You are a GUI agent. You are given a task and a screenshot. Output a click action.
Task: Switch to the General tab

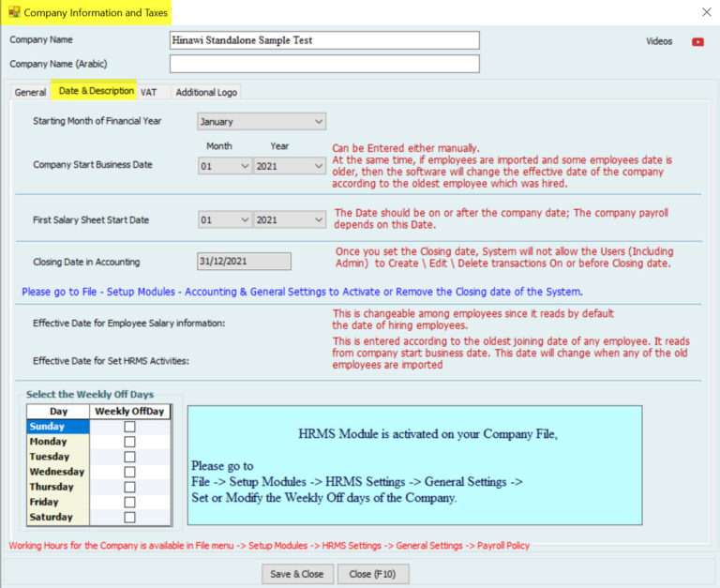click(x=30, y=92)
